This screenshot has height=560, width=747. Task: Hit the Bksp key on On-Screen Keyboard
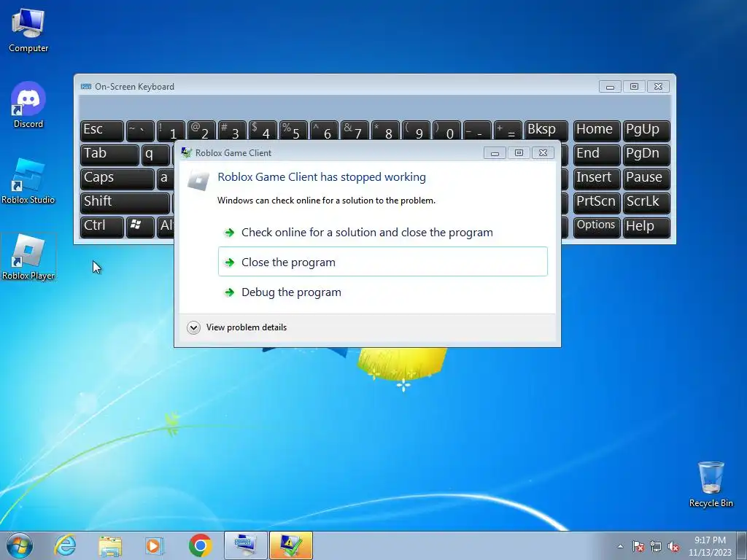point(546,131)
